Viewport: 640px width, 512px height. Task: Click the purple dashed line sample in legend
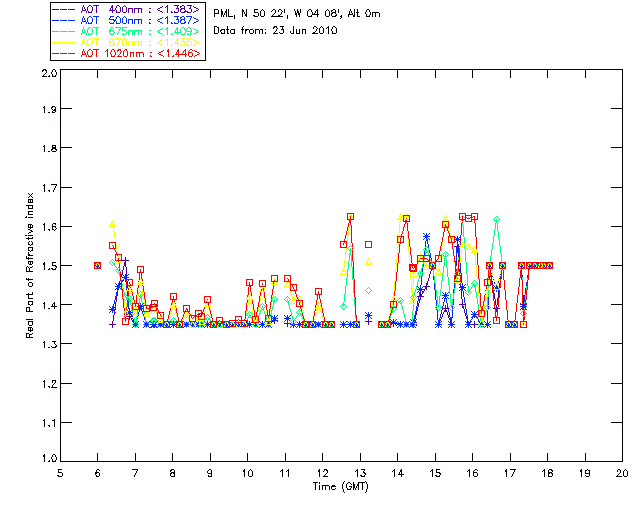point(64,9)
